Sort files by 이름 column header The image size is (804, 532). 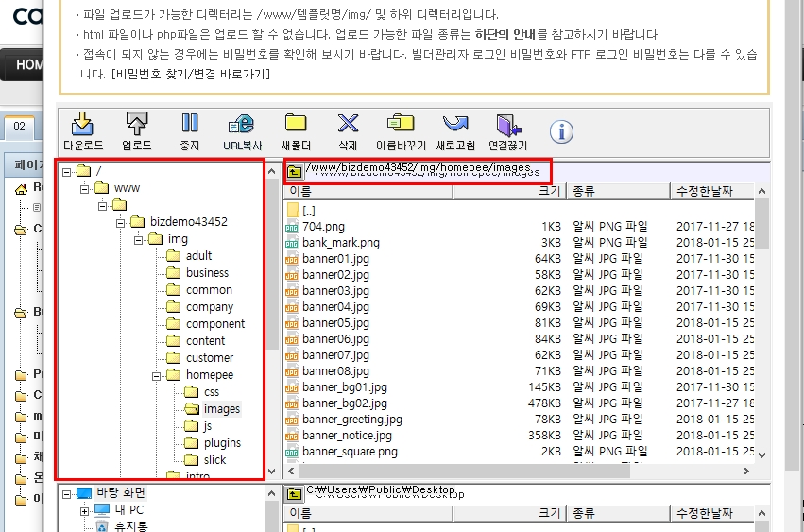(x=368, y=191)
